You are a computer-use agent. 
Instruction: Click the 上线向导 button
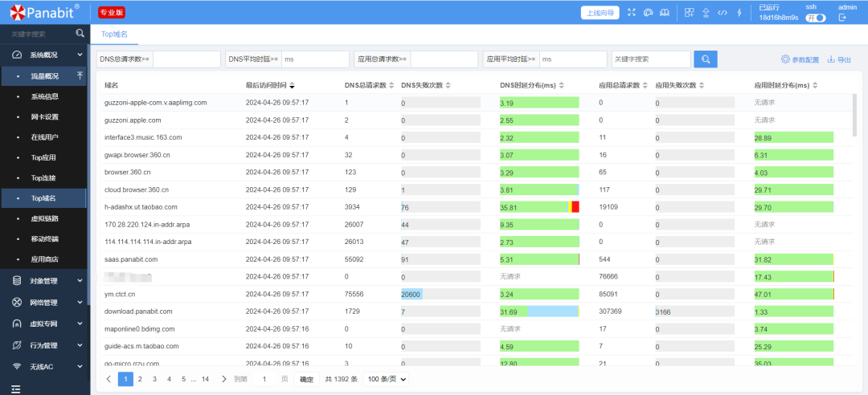coord(600,13)
